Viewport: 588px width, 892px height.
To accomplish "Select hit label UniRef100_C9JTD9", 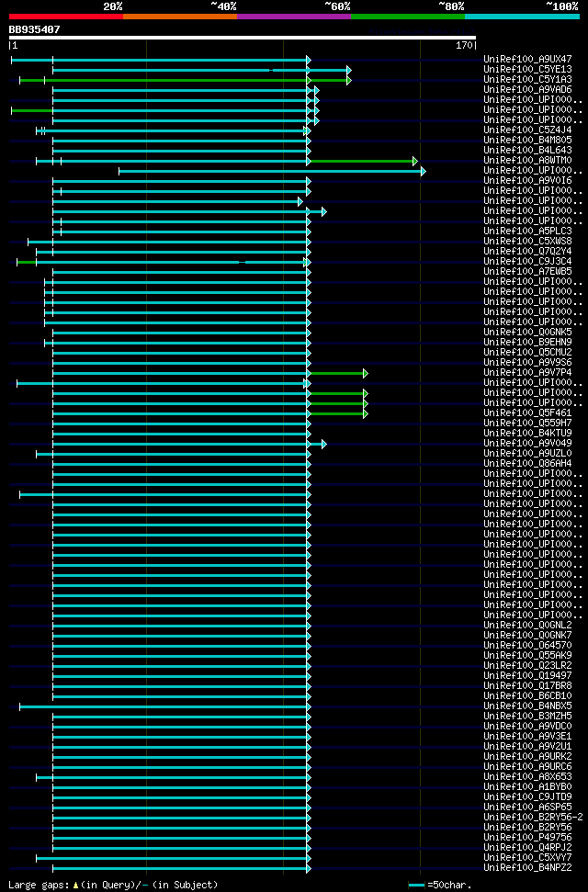I will pyautogui.click(x=527, y=797).
